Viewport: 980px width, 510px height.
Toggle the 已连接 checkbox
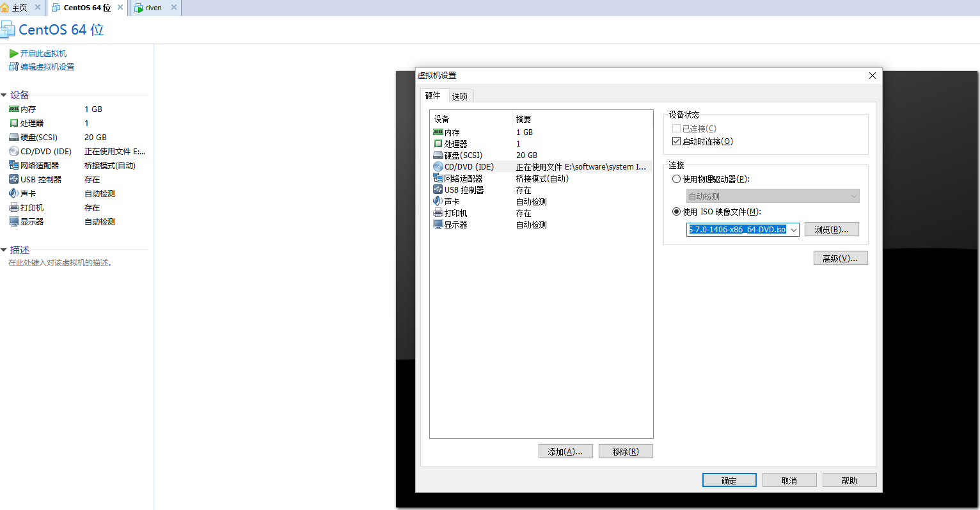pos(676,129)
